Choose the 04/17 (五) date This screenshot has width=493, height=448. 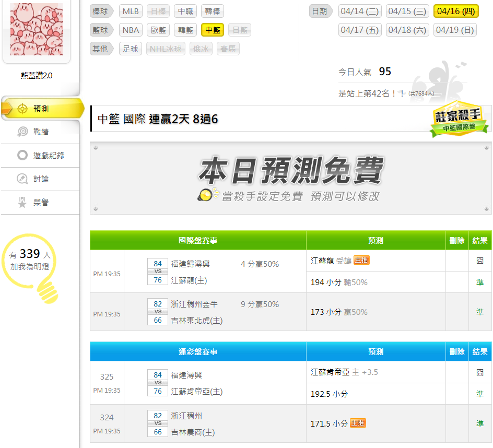[x=360, y=30]
